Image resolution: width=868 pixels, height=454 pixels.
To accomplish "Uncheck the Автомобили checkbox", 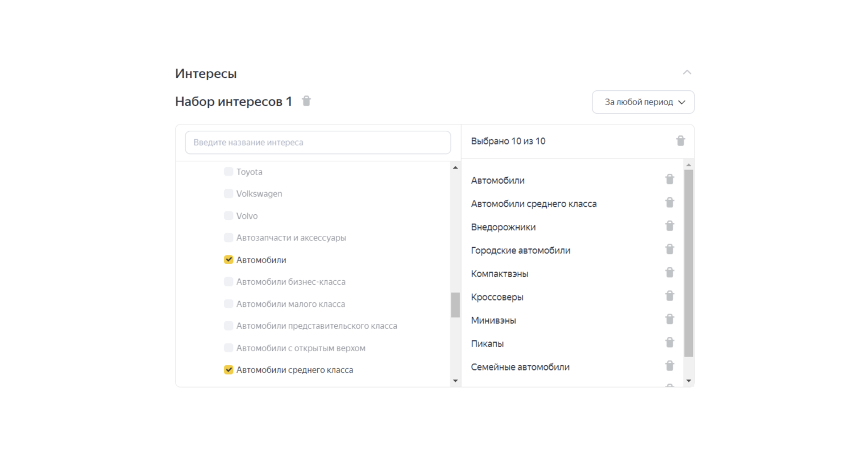I will (x=229, y=260).
